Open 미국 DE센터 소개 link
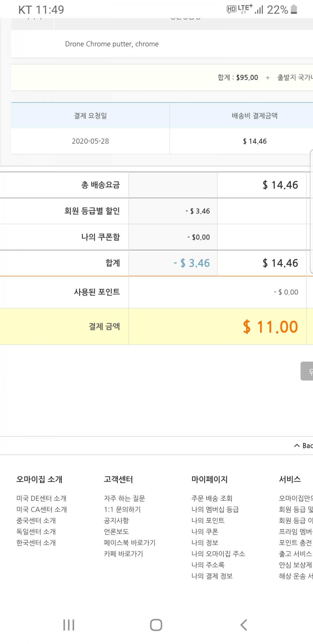Image resolution: width=313 pixels, height=644 pixels. pyautogui.click(x=41, y=498)
